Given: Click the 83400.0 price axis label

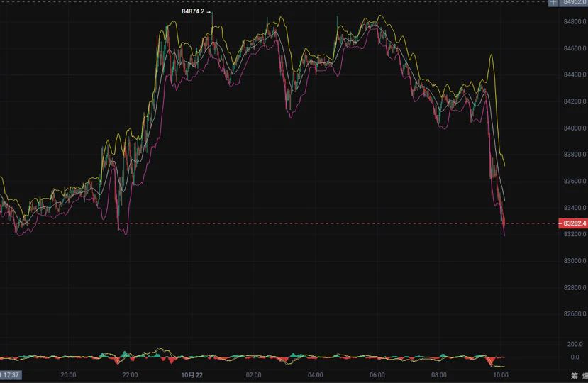Looking at the screenshot, I should pos(575,207).
